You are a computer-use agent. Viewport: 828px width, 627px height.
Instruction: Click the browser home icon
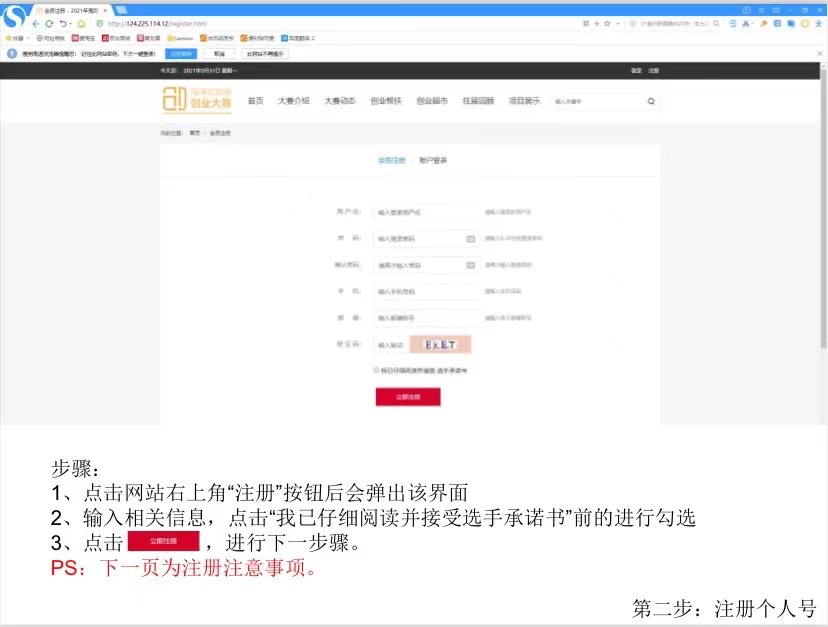click(81, 23)
